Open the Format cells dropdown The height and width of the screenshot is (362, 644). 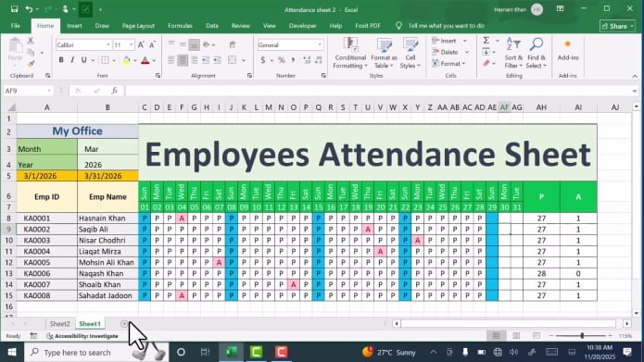tap(448, 64)
